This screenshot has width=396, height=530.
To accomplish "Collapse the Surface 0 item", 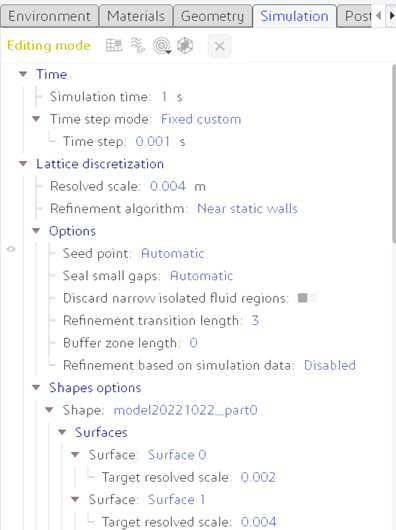I will 75,455.
